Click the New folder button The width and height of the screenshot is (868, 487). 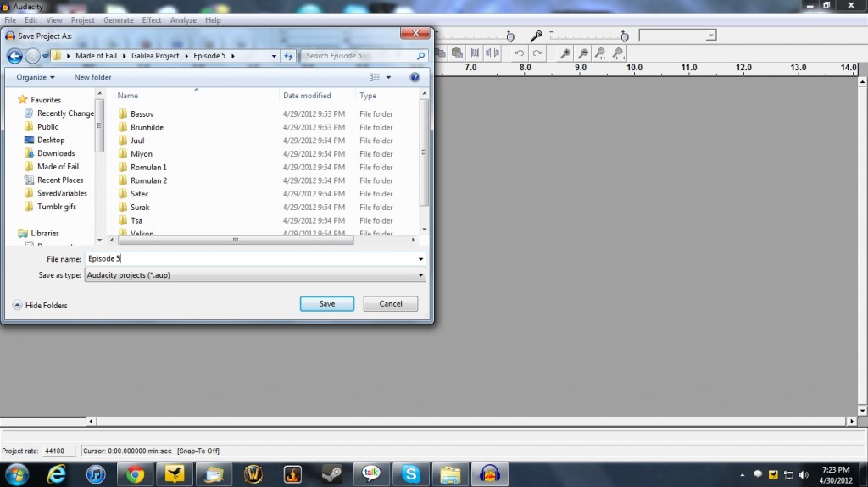point(92,77)
